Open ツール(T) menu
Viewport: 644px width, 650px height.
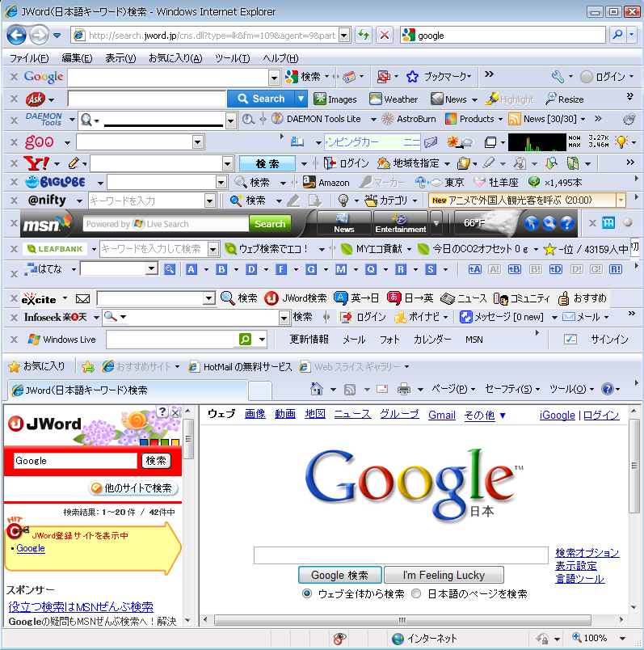coord(233,58)
